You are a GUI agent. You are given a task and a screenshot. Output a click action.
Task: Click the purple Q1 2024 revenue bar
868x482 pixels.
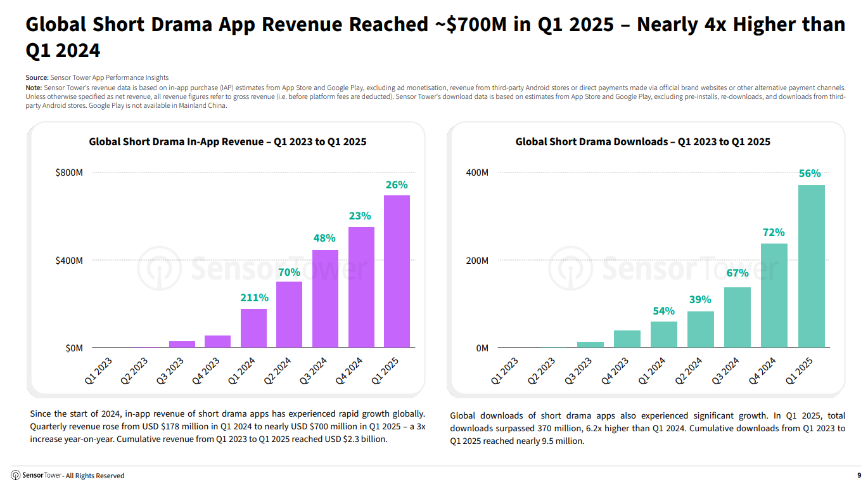pos(253,328)
